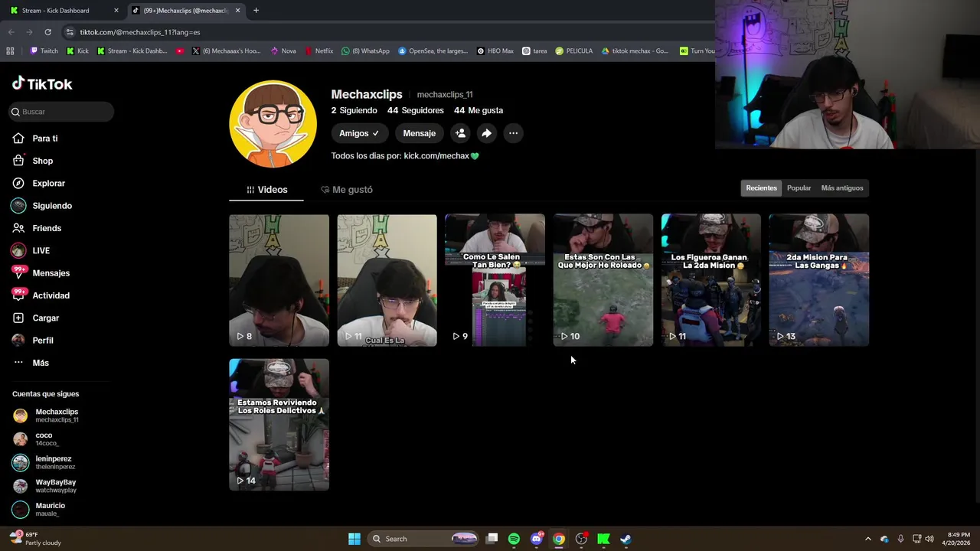Click the Amigos follow status button
The width and height of the screenshot is (980, 551).
(x=359, y=133)
